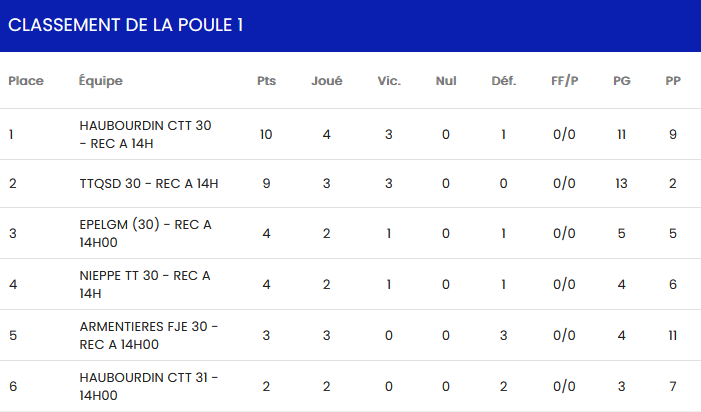Click the PP column header

tap(673, 81)
